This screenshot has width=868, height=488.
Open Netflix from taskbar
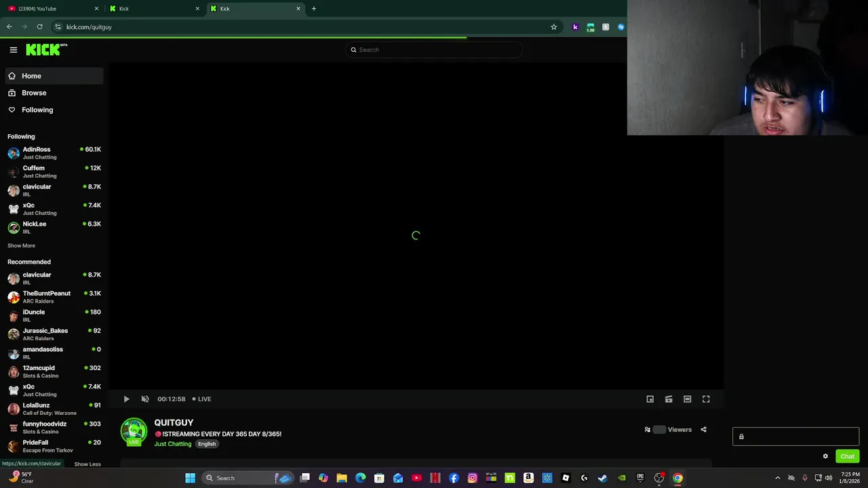coord(435,478)
